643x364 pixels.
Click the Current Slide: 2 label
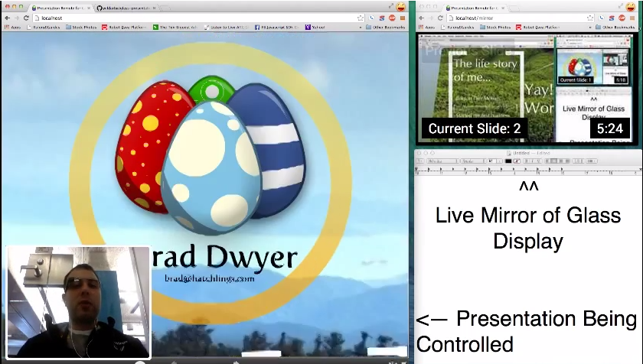[x=475, y=128]
